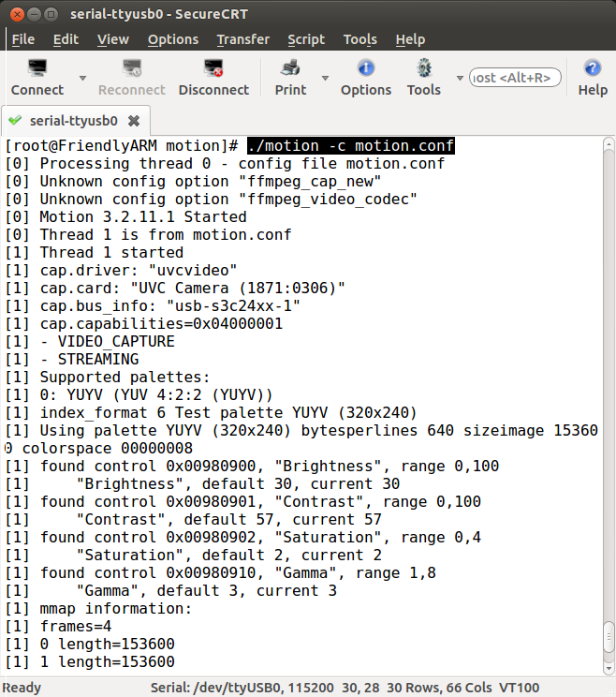
Task: Click 'Ready' in the status bar
Action: pos(22,688)
